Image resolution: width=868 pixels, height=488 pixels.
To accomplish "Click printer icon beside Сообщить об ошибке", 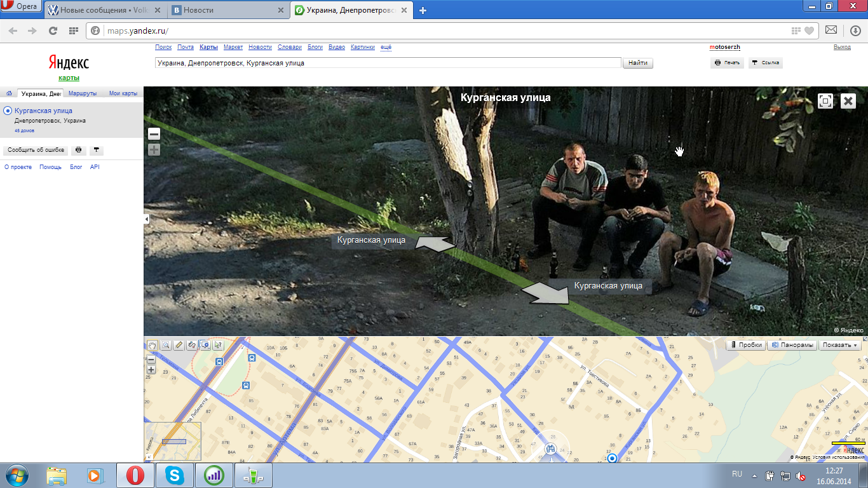I will (x=78, y=151).
